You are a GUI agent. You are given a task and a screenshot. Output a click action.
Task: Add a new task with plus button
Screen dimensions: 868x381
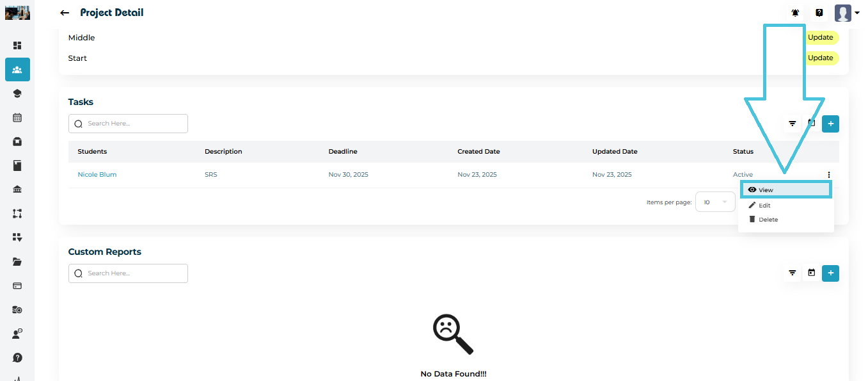coord(830,124)
